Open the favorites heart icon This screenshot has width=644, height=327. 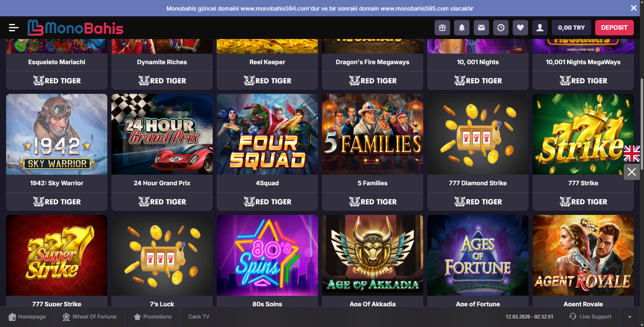coord(520,28)
